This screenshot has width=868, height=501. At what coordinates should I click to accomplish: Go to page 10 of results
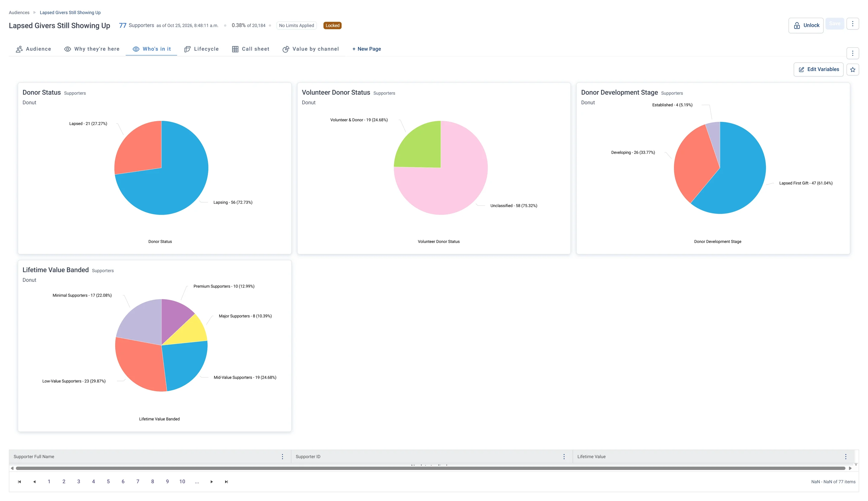[x=182, y=482]
